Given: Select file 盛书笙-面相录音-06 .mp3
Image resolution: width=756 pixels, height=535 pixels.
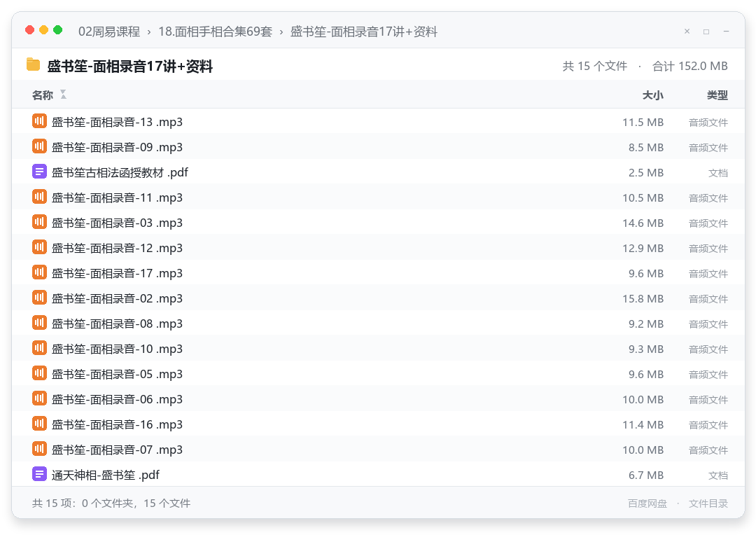Looking at the screenshot, I should [x=379, y=399].
